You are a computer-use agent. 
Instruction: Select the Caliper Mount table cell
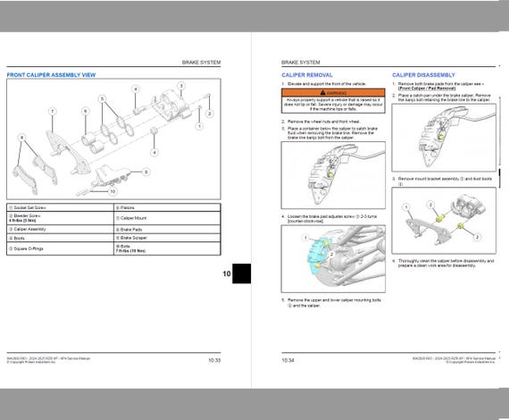click(x=167, y=218)
